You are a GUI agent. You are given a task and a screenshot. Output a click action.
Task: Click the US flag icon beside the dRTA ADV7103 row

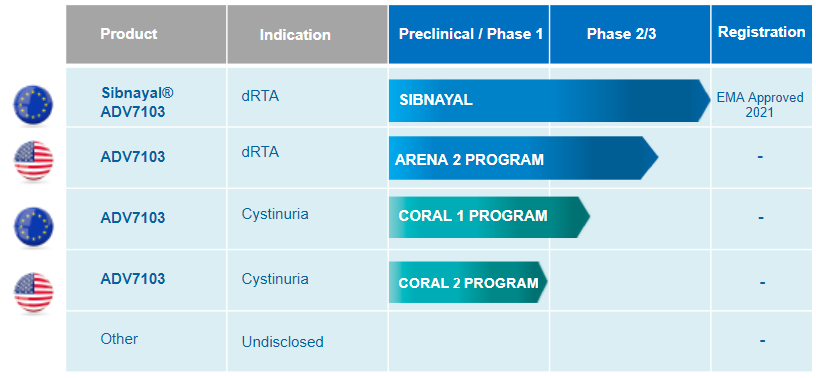[x=33, y=160]
